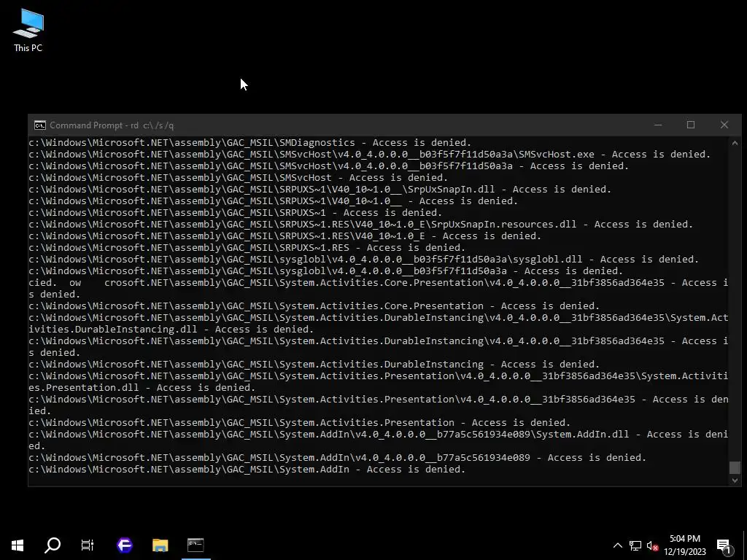Viewport: 747px width, 560px height.
Task: Click the line containing System.AddIn.dll
Action: (x=379, y=440)
